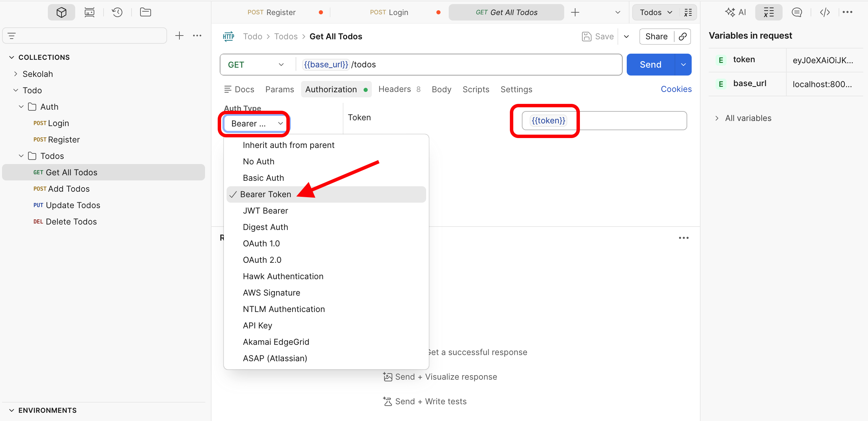The image size is (868, 421).
Task: Choose API Key option
Action: 326,326
